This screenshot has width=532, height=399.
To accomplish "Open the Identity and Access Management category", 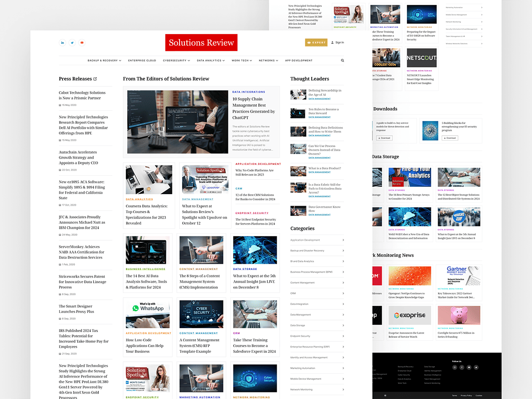I will click(x=317, y=357).
